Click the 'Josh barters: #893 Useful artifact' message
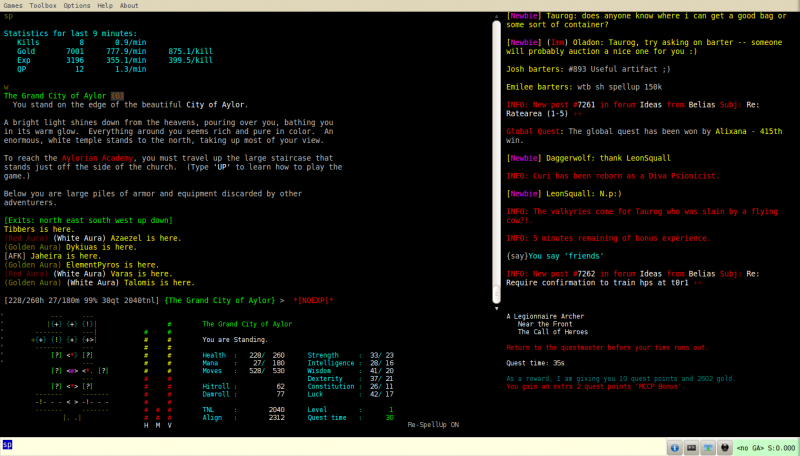Image resolution: width=800 pixels, height=456 pixels. click(x=588, y=69)
